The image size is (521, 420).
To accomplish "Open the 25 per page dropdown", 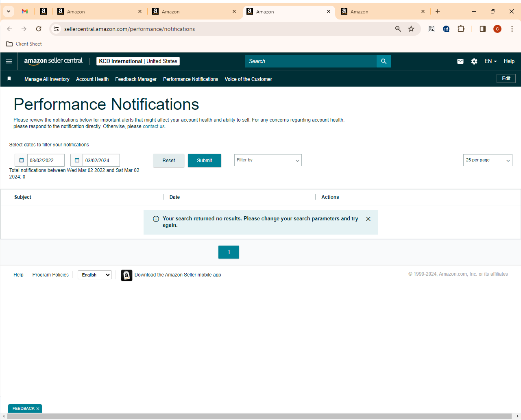I will [488, 160].
